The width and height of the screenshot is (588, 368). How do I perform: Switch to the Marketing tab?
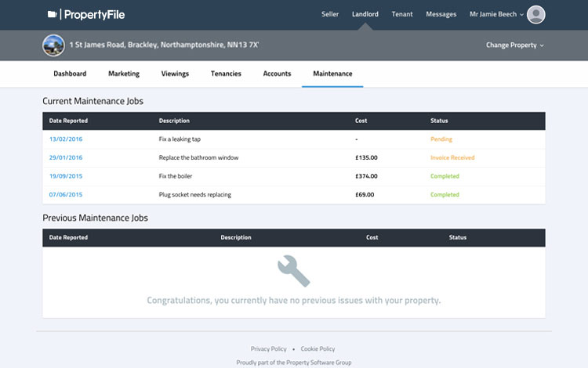(x=124, y=74)
